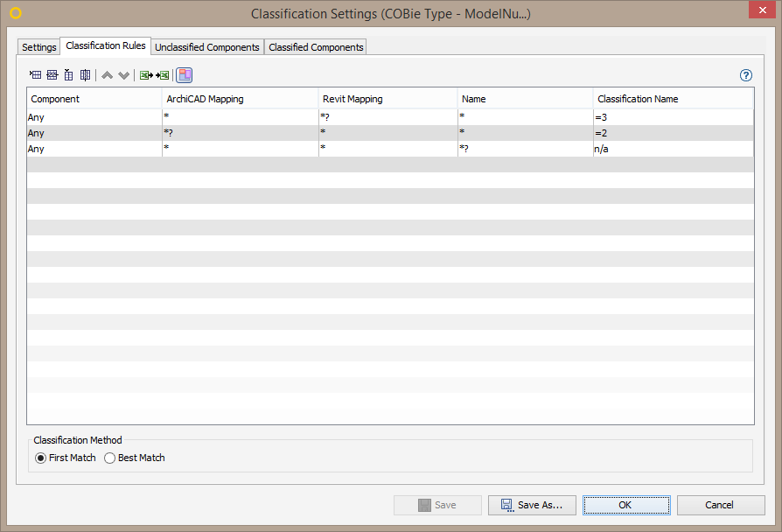Confirm settings with the OK button

click(626, 505)
